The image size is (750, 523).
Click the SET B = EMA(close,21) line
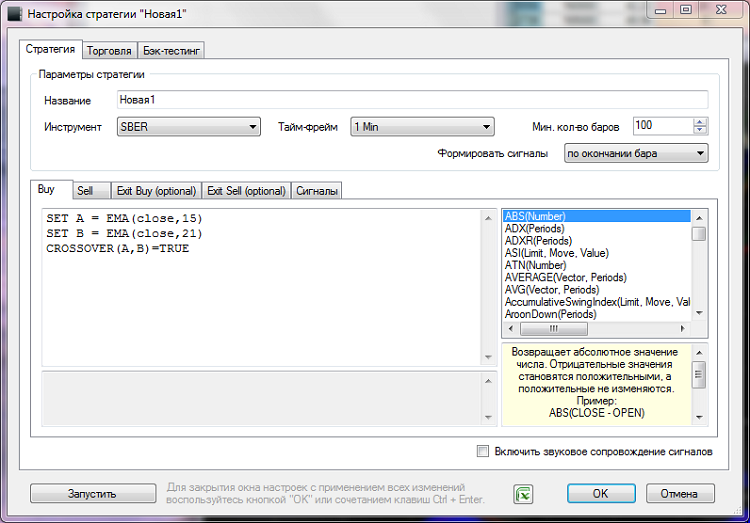[x=124, y=234]
